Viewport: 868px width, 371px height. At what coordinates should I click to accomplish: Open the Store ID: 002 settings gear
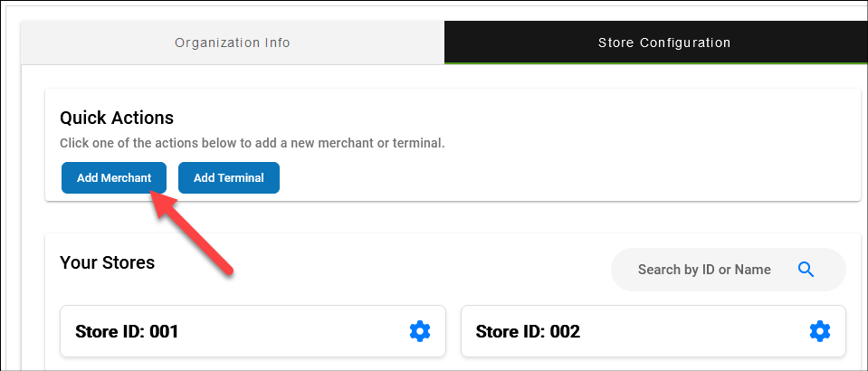(x=820, y=331)
